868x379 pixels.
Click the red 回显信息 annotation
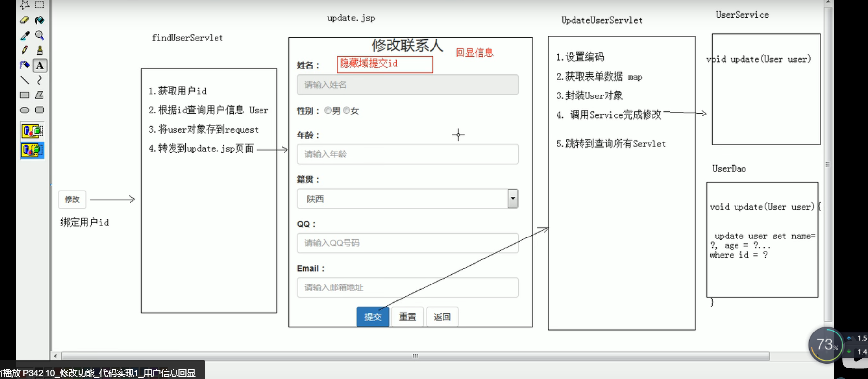click(475, 53)
